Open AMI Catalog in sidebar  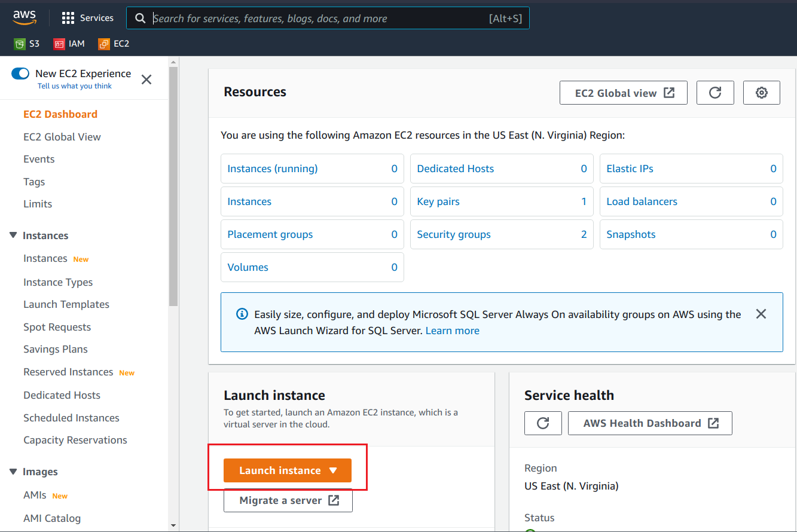[x=52, y=518]
